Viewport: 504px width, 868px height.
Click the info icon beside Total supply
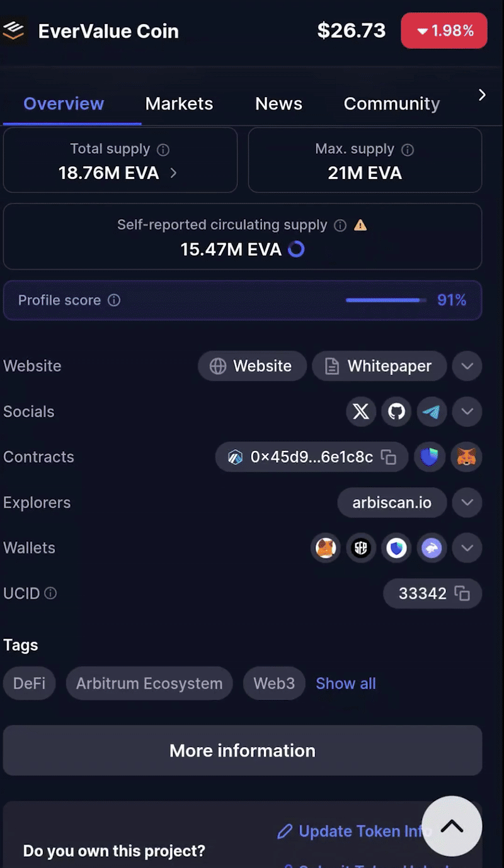click(x=163, y=150)
